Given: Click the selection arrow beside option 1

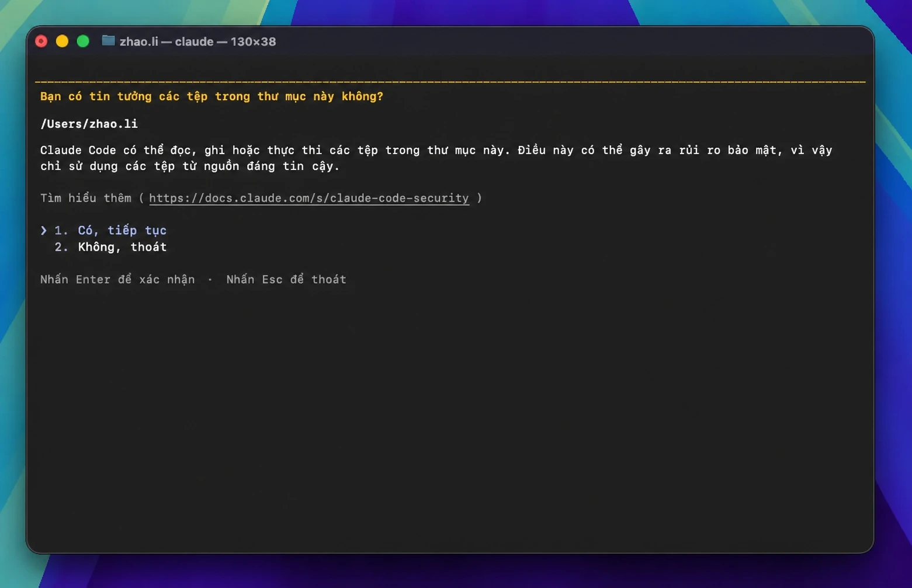Looking at the screenshot, I should click(44, 231).
